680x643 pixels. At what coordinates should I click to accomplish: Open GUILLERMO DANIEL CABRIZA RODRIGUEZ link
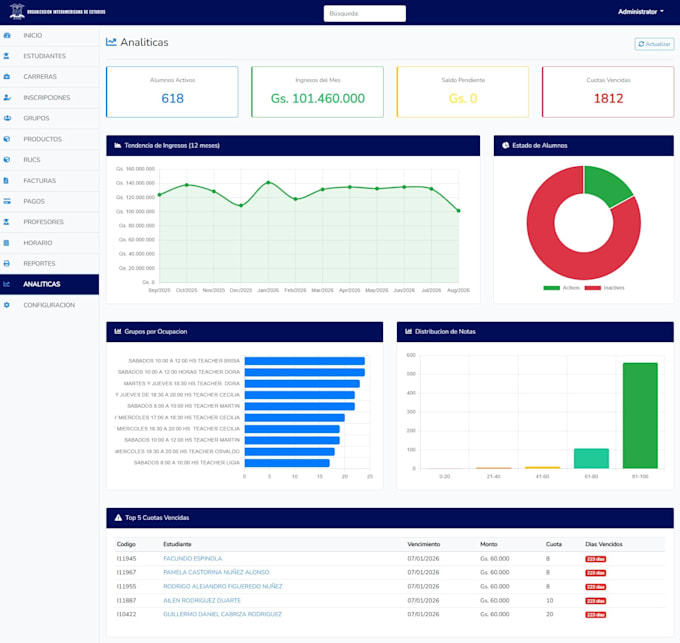pyautogui.click(x=222, y=614)
